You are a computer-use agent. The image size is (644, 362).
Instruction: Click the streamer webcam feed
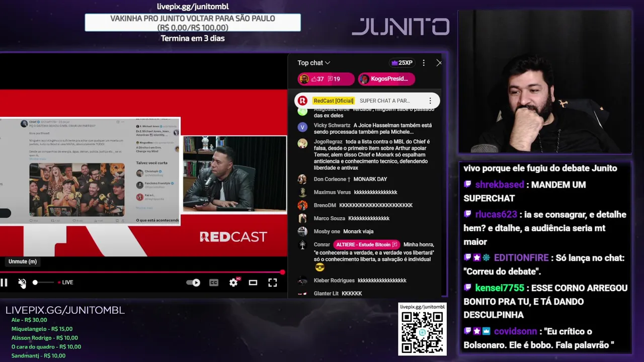tap(545, 82)
